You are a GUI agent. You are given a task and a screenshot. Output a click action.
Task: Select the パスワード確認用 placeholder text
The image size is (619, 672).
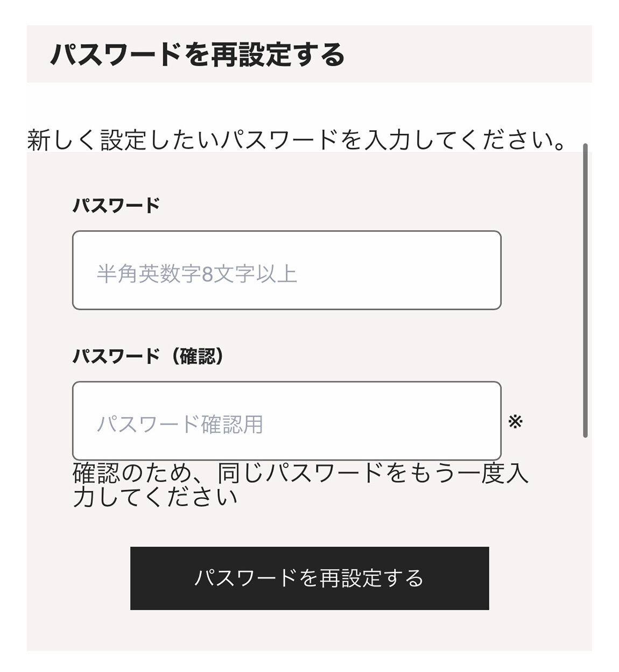(180, 425)
